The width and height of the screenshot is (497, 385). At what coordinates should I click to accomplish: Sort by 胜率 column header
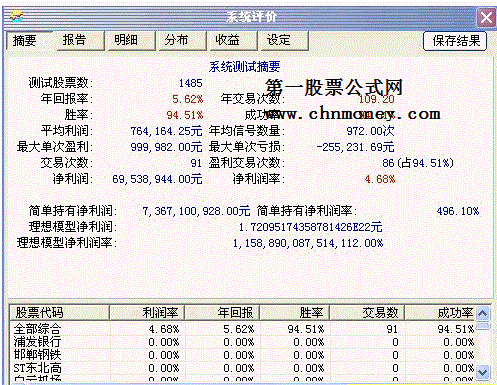point(294,313)
